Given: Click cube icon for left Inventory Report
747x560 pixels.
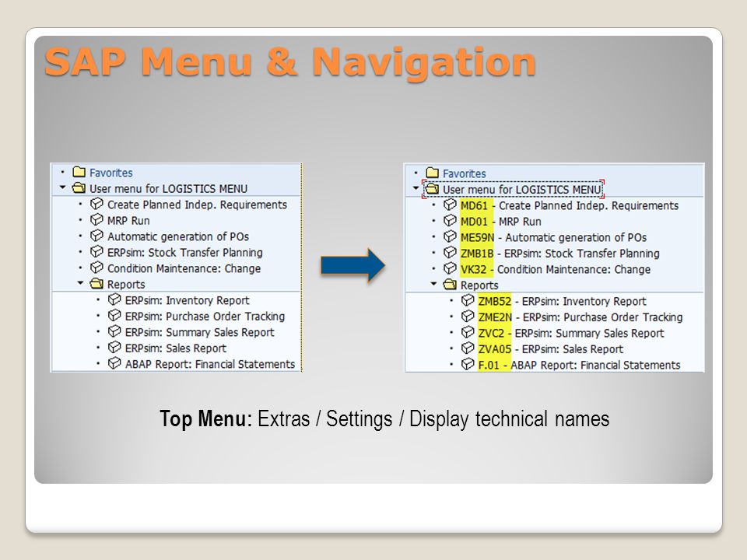Looking at the screenshot, I should [x=114, y=299].
